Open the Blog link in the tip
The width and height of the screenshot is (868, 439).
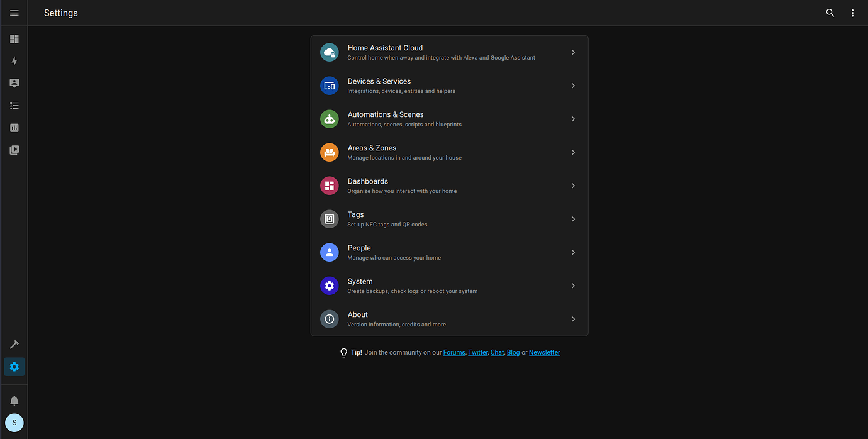(513, 352)
